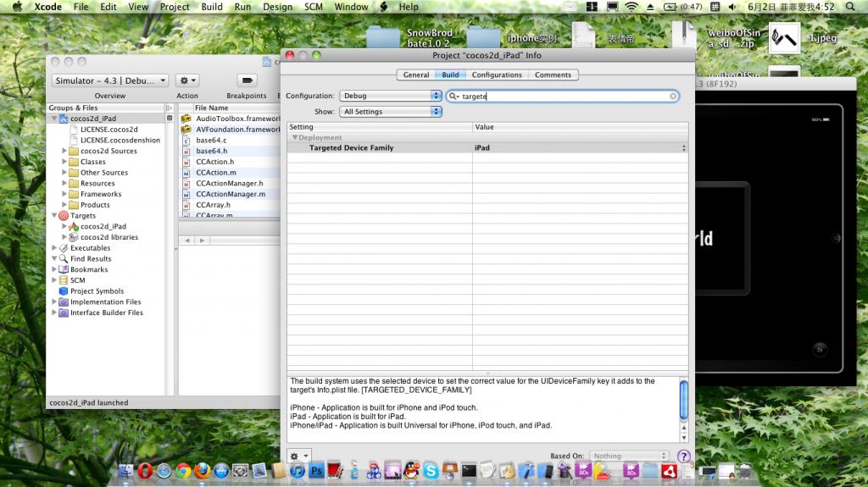Viewport: 868px width, 487px height.
Task: Open Spotlight search in menu bar
Action: tap(850, 7)
